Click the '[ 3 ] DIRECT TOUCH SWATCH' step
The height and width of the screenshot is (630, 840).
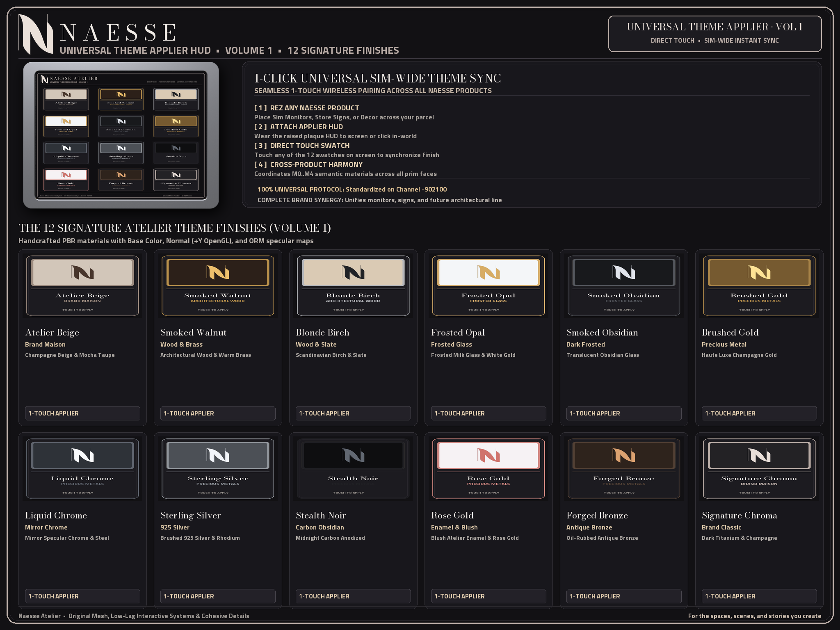coord(302,146)
